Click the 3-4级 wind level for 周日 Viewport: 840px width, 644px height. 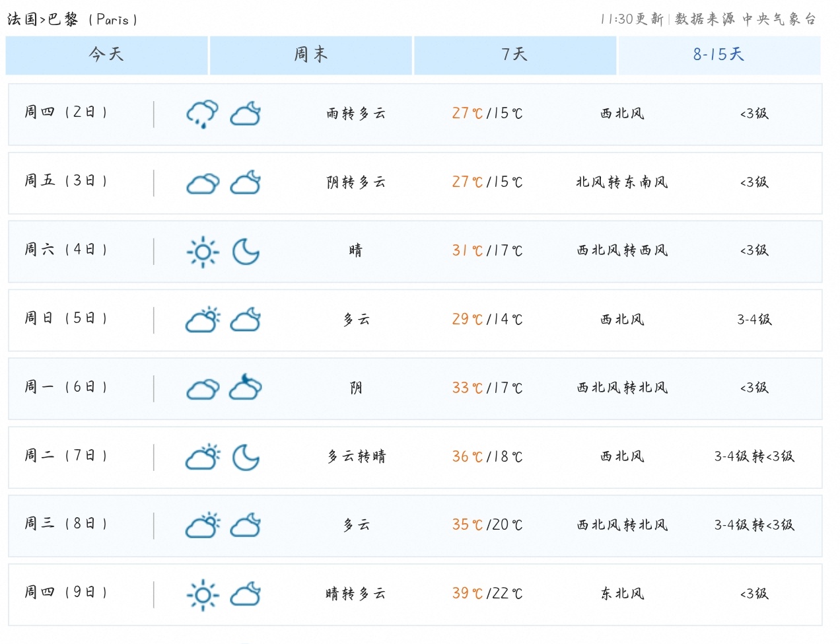(x=754, y=320)
